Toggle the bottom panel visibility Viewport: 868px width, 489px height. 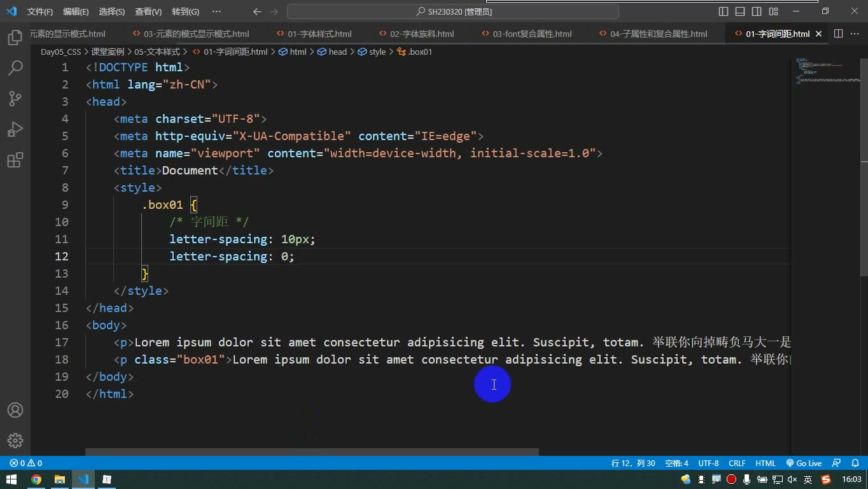click(740, 11)
